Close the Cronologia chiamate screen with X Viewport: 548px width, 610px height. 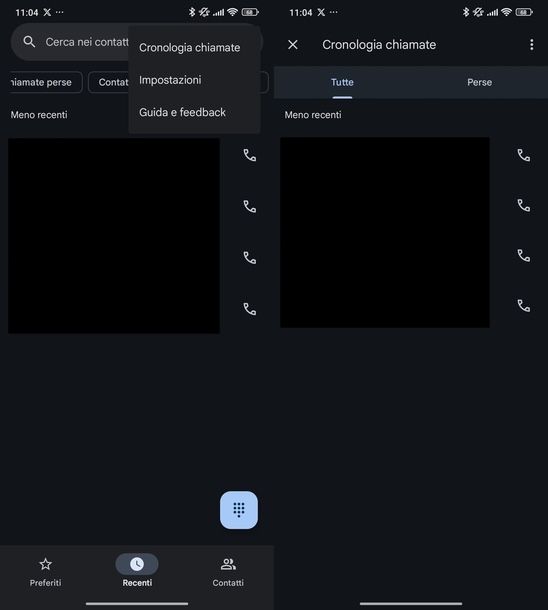(293, 45)
